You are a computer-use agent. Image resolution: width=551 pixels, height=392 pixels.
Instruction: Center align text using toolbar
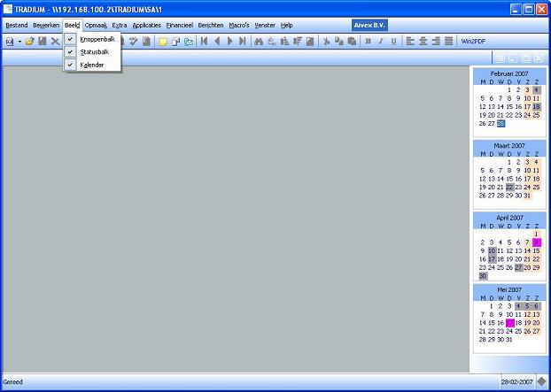click(x=423, y=42)
